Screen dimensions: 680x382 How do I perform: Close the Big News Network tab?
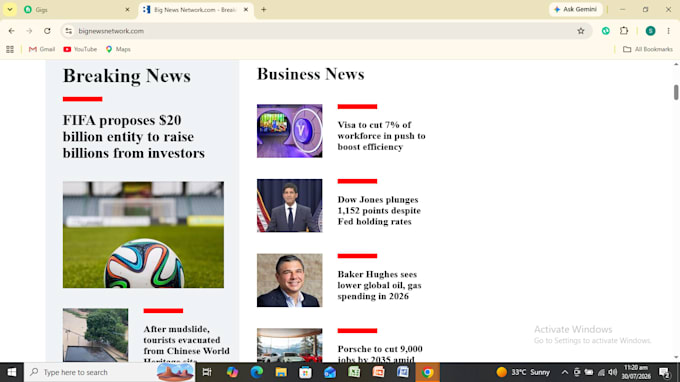pyautogui.click(x=246, y=10)
